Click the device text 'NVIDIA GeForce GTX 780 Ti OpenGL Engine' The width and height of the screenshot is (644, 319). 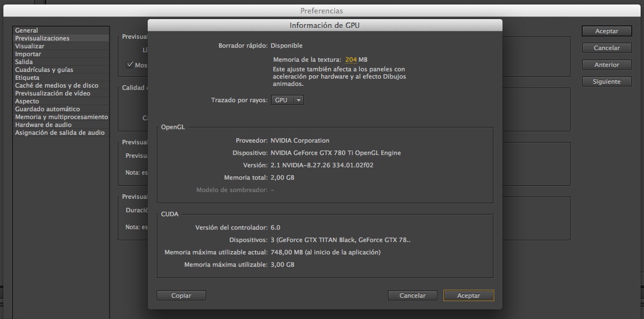(x=336, y=153)
